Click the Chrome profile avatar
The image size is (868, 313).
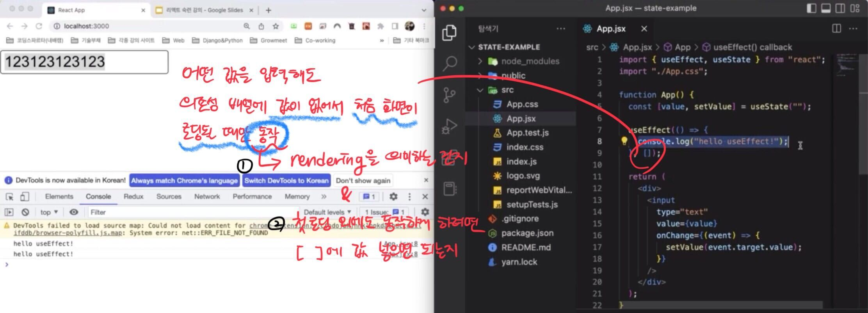409,26
